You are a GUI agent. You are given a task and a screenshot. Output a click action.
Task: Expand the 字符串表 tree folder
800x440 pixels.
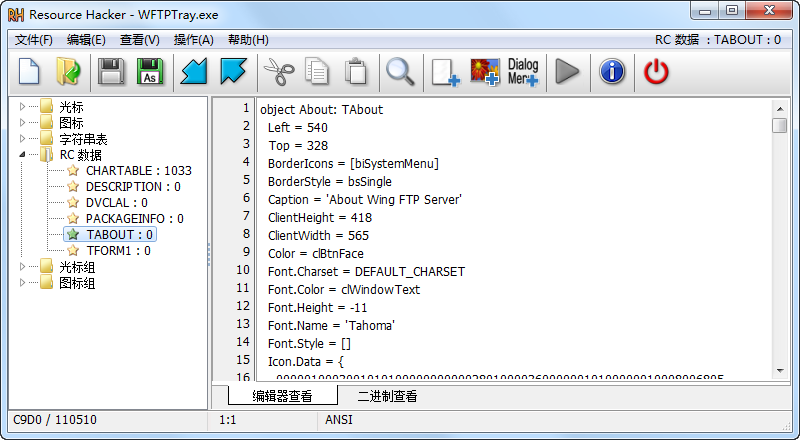(24, 139)
